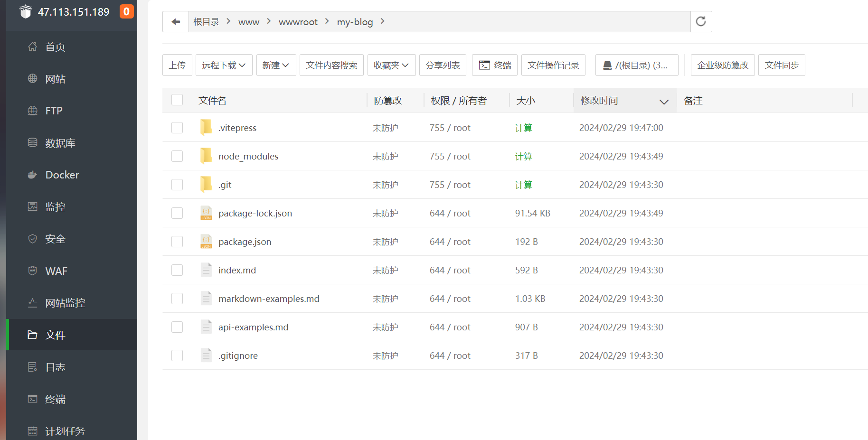The height and width of the screenshot is (440, 868).
Task: Click the node_modules folder icon
Action: pos(206,156)
